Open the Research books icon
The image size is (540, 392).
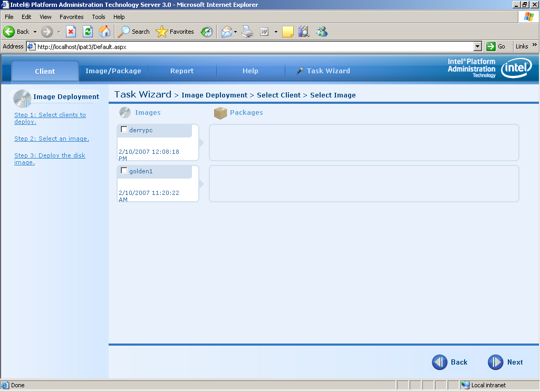coord(304,32)
